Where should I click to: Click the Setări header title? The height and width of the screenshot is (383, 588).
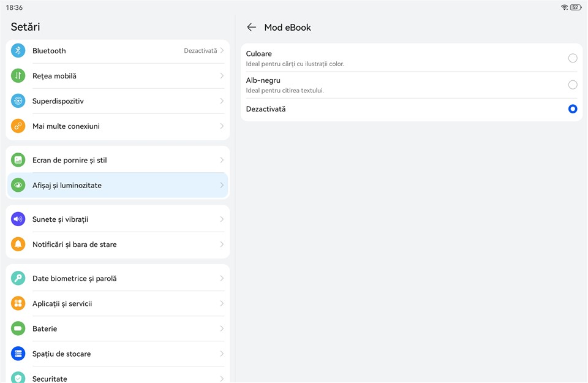[x=26, y=27]
